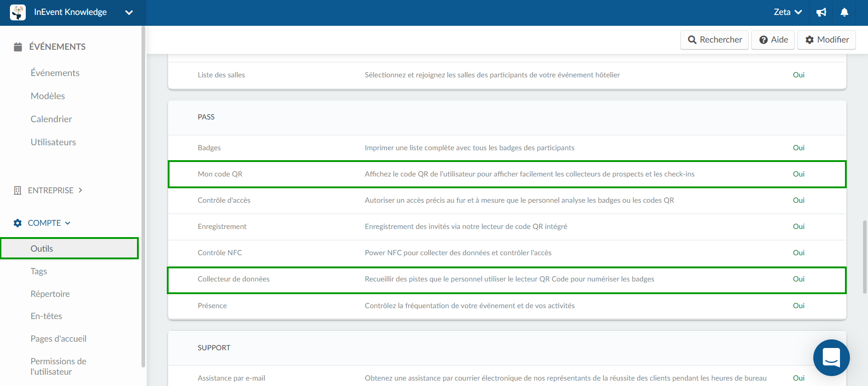Click the calendar icon beside ÉVÉNEMENTS
The image size is (868, 386).
18,47
